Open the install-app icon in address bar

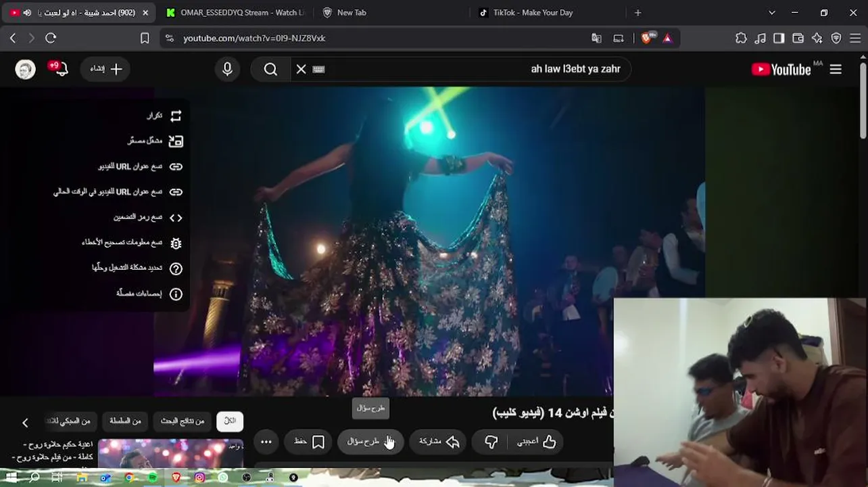pyautogui.click(x=618, y=39)
